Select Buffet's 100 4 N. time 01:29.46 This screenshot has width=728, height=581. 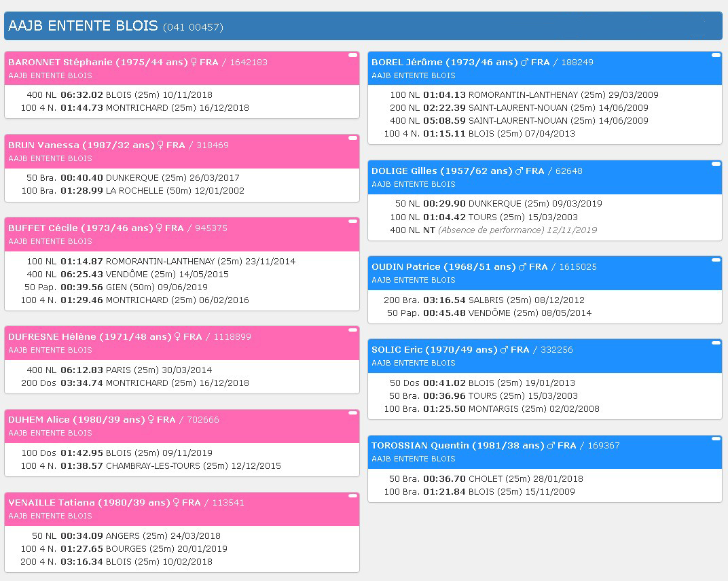(81, 300)
